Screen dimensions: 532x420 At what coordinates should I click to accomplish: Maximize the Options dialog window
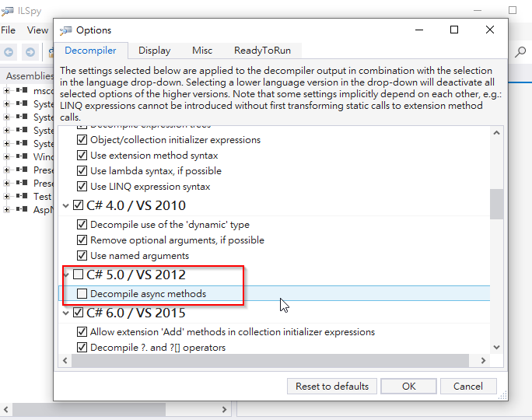[x=454, y=30]
